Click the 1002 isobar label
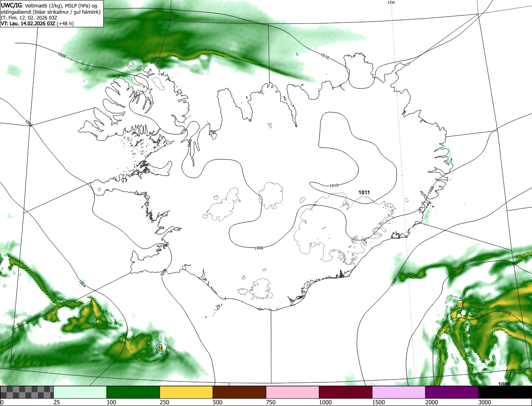The image size is (532, 406). pyautogui.click(x=507, y=313)
